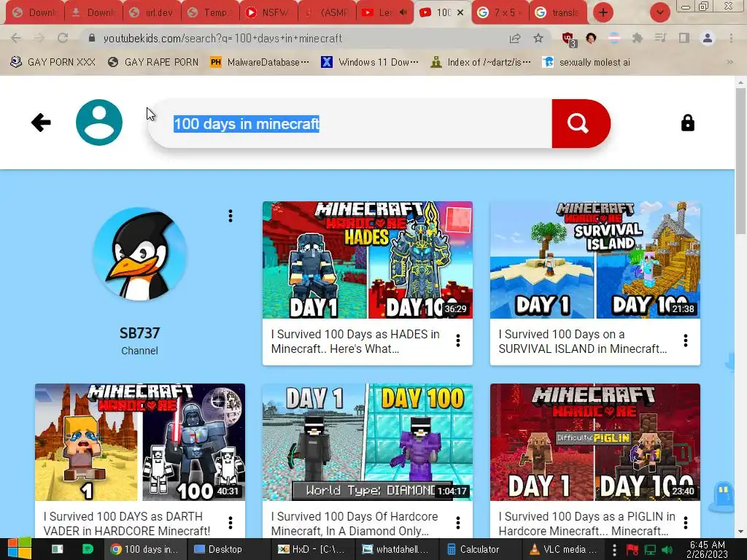The width and height of the screenshot is (747, 560).
Task: Click the '100 days in minecraft' search field
Action: [349, 124]
